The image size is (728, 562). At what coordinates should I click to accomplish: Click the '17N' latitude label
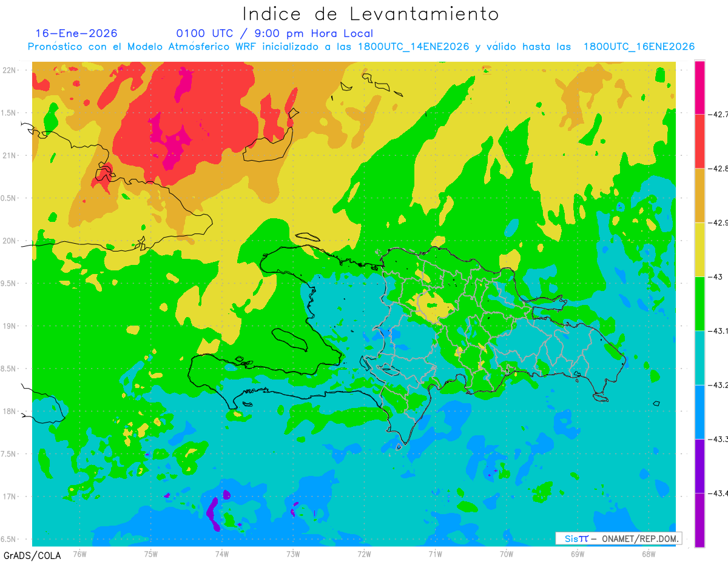(10, 497)
